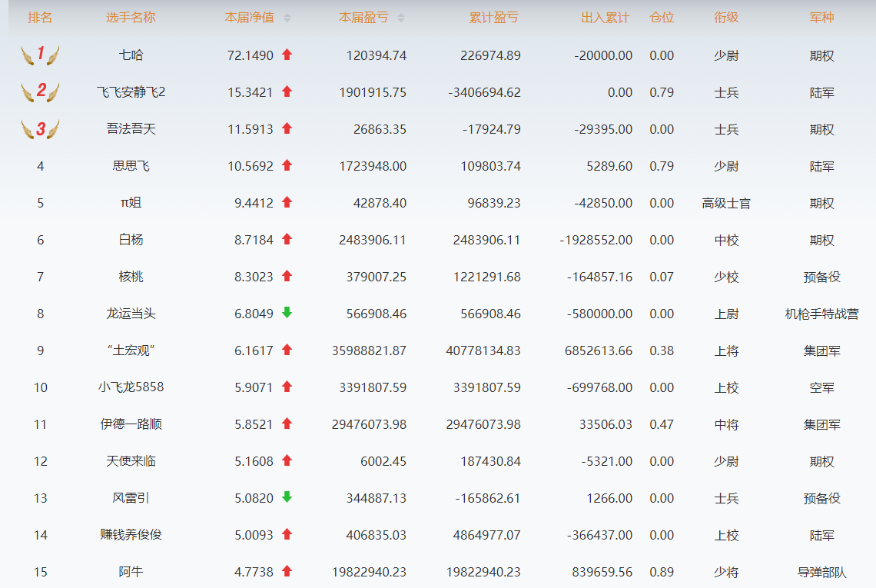Screen dimensions: 876x588
Task: Select player name 龙运当头
Action: pyautogui.click(x=131, y=313)
